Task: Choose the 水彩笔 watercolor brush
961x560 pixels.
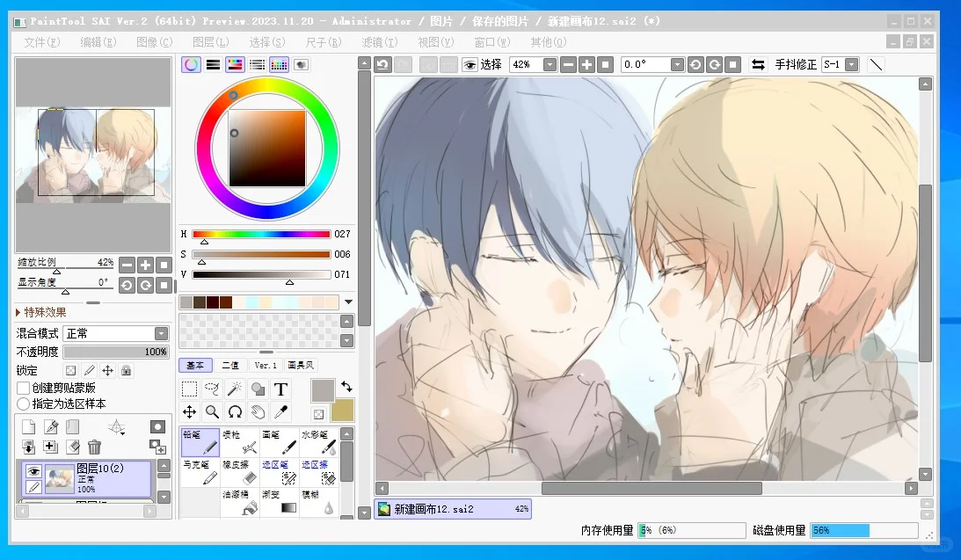Action: [318, 442]
